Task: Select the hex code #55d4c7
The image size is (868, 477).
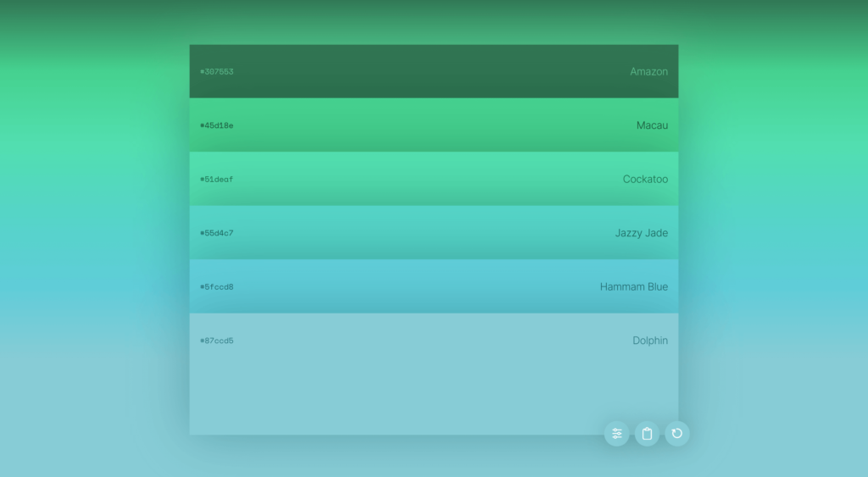Action: (216, 233)
